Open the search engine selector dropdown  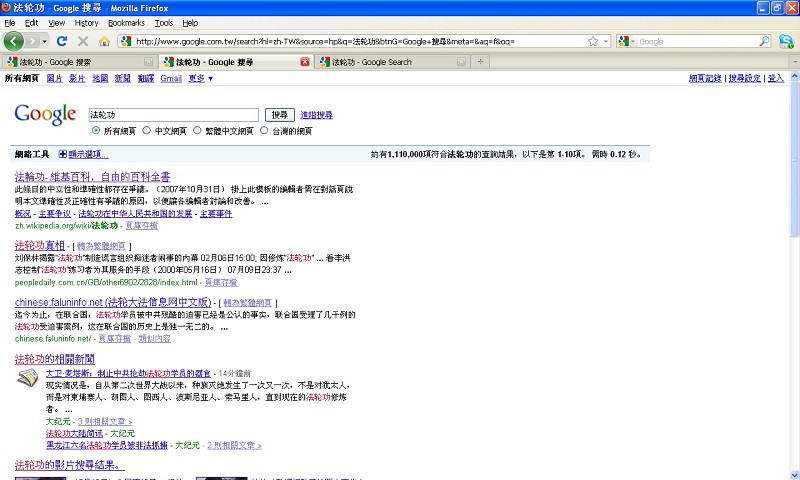coord(627,41)
